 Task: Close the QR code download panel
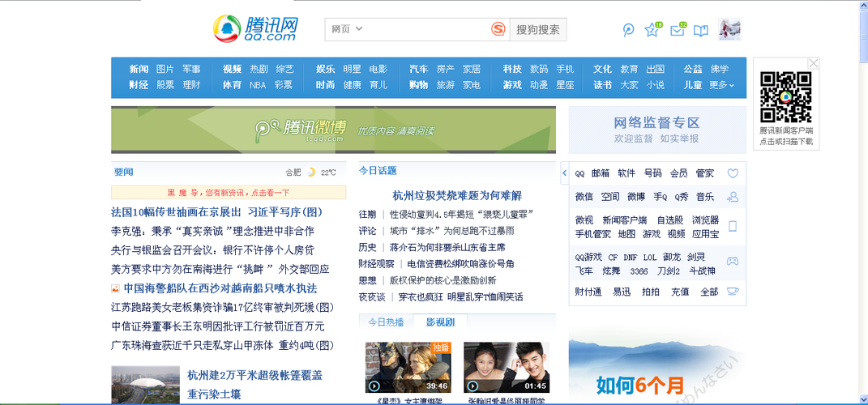click(x=813, y=63)
